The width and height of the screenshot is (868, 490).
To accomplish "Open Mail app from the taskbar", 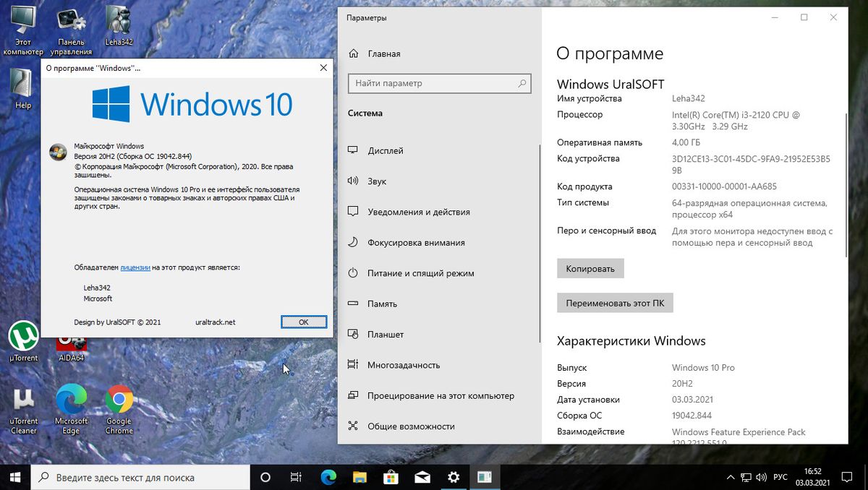I will pos(422,477).
